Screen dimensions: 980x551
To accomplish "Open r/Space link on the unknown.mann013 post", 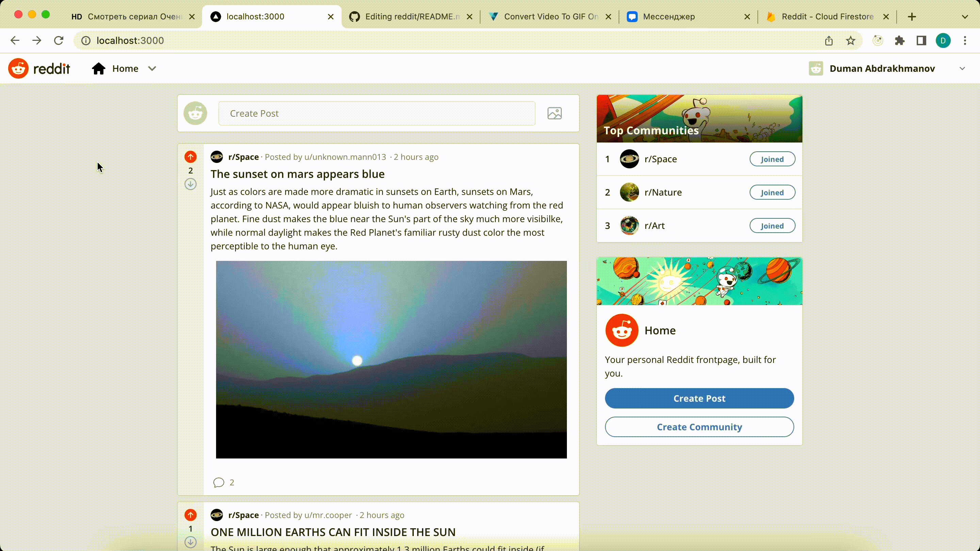I will pyautogui.click(x=244, y=157).
